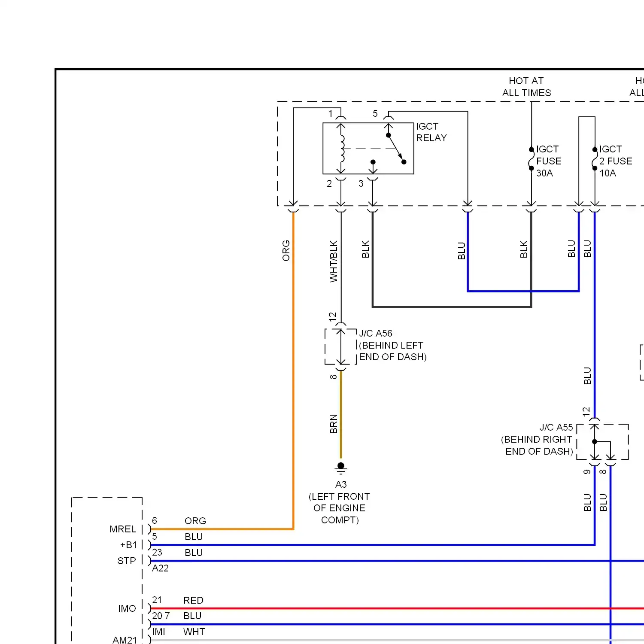The image size is (644, 644).
Task: Click the horizontal red wire
Action: coord(397,608)
